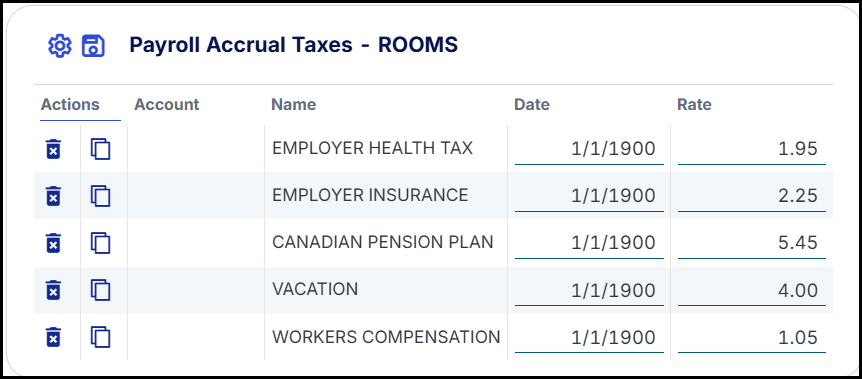Duplicate the EMPLOYER INSURANCE row

101,196
